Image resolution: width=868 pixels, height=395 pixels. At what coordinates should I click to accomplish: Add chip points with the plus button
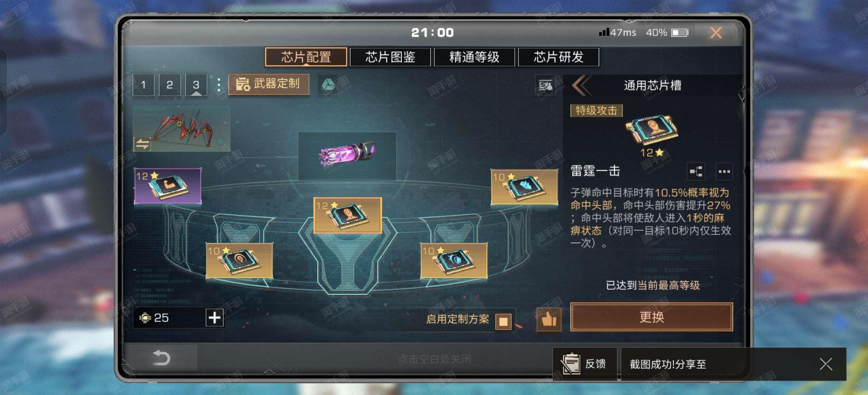pyautogui.click(x=215, y=317)
